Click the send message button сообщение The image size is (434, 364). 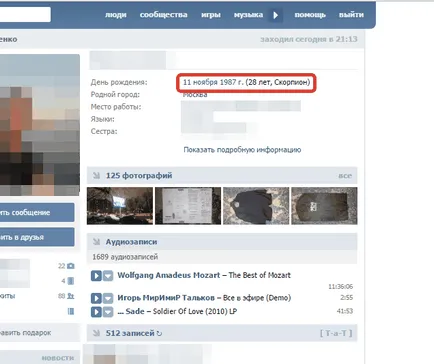pyautogui.click(x=37, y=212)
